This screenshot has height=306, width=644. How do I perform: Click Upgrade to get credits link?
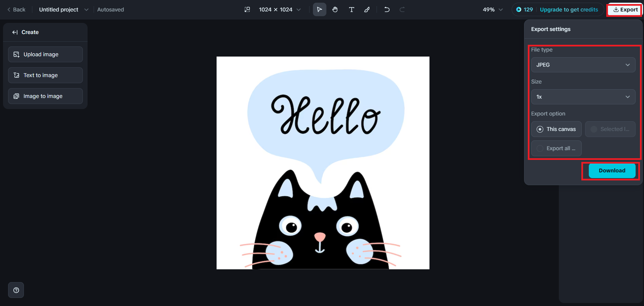tap(569, 9)
